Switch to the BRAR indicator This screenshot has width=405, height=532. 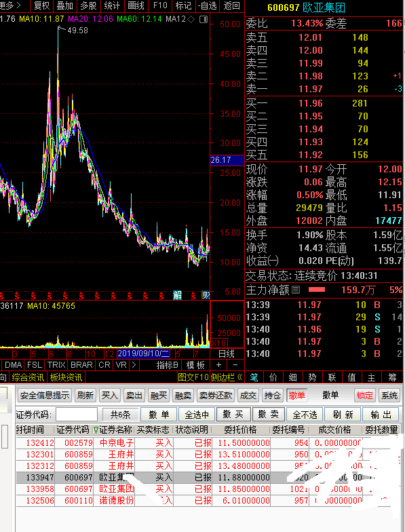coord(81,365)
